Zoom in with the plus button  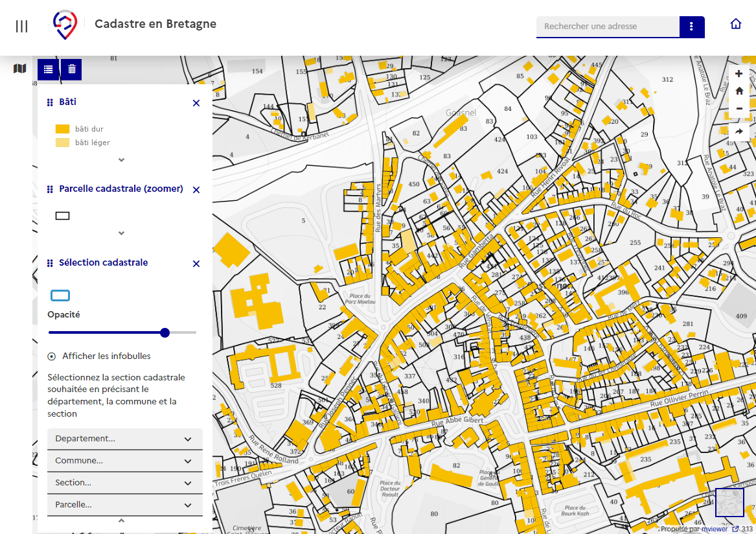pos(739,74)
